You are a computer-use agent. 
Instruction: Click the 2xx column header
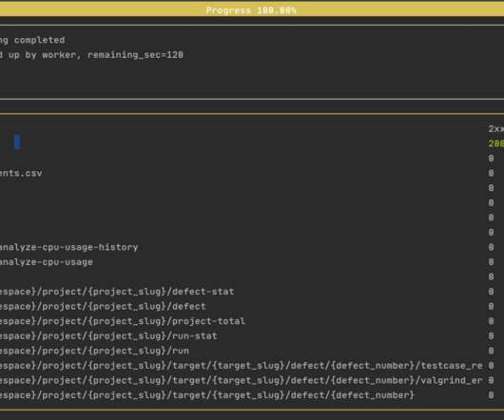click(x=495, y=129)
